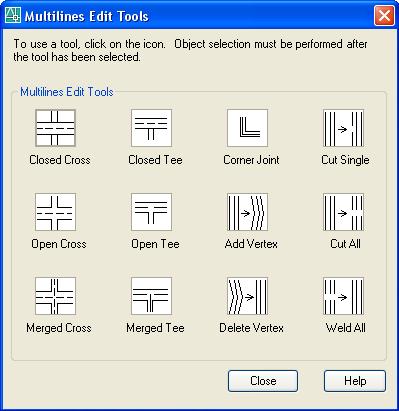Open Help for multiline edit tools
399x411 pixels.
click(355, 381)
